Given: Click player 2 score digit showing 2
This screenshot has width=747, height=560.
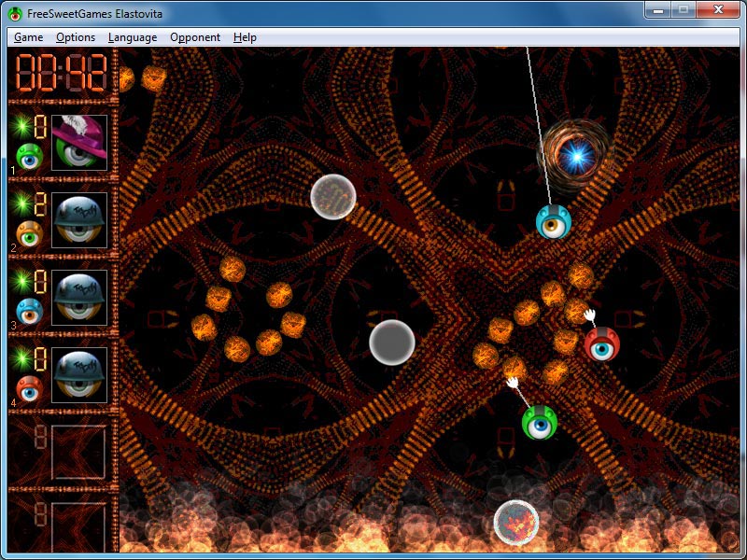Looking at the screenshot, I should click(x=40, y=203).
